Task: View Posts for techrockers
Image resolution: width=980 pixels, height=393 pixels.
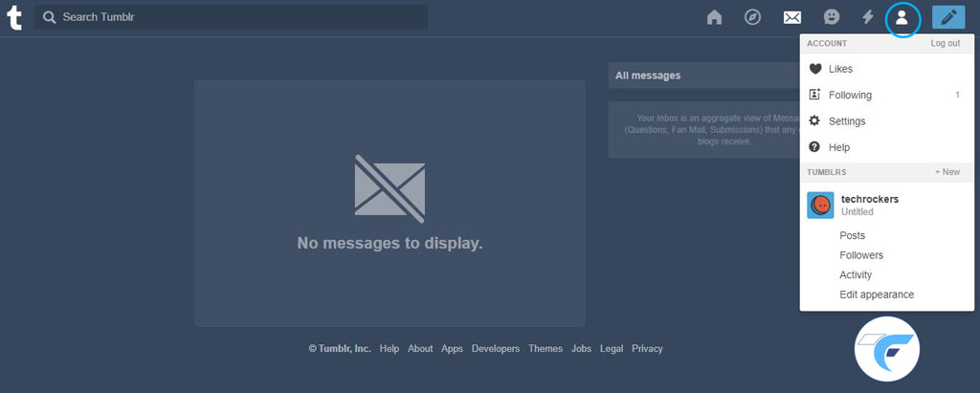Action: click(x=853, y=235)
